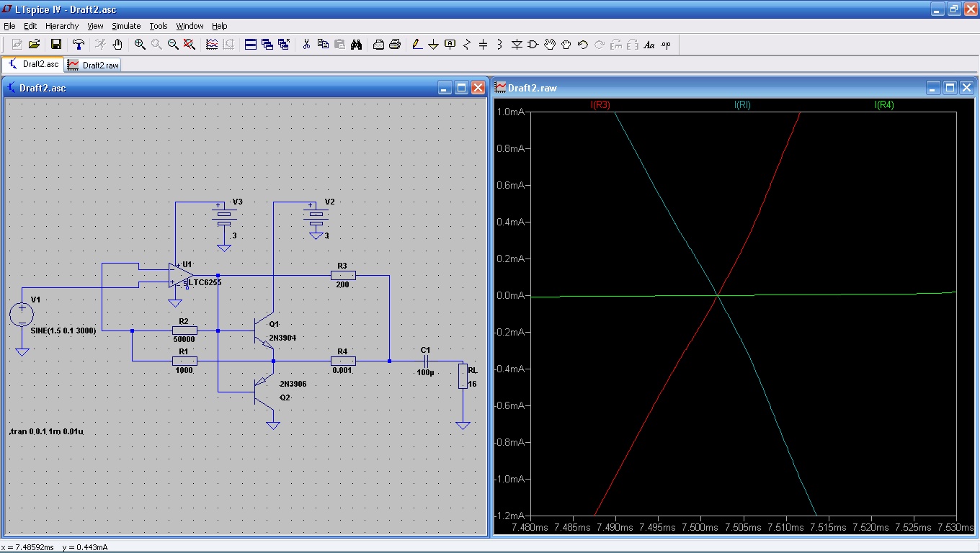Select the Place Inductor tool
This screenshot has height=553, width=980.
click(x=499, y=45)
